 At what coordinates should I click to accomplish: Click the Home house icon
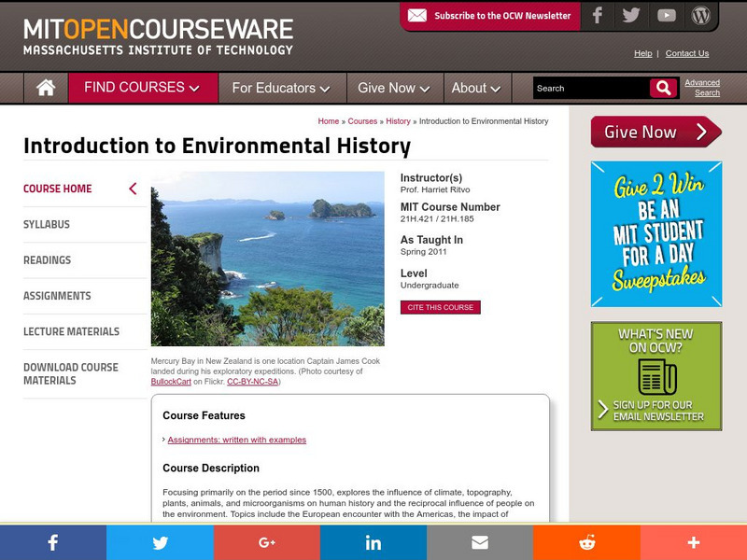[x=45, y=88]
